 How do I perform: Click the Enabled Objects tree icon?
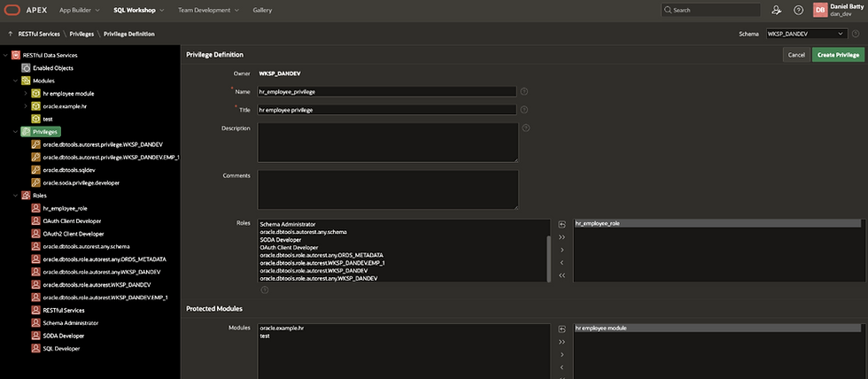pyautogui.click(x=26, y=68)
